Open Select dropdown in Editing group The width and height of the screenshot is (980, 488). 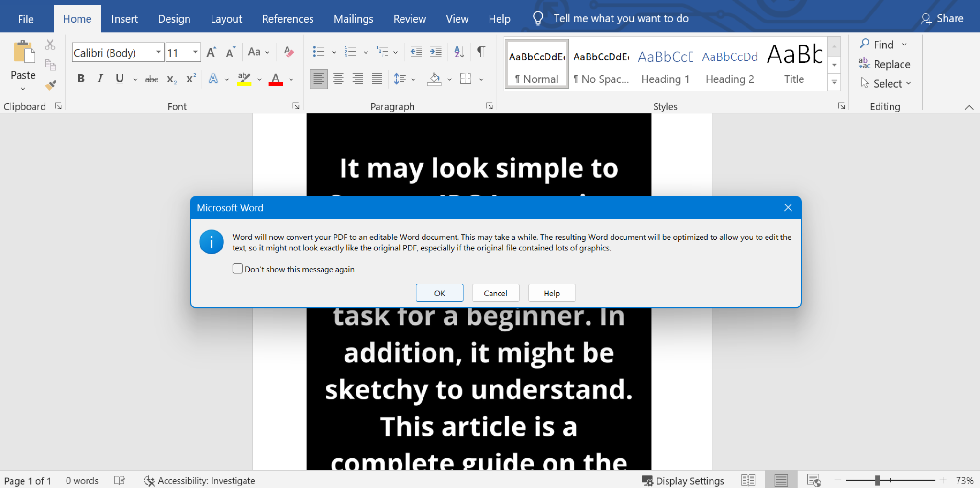coord(885,83)
